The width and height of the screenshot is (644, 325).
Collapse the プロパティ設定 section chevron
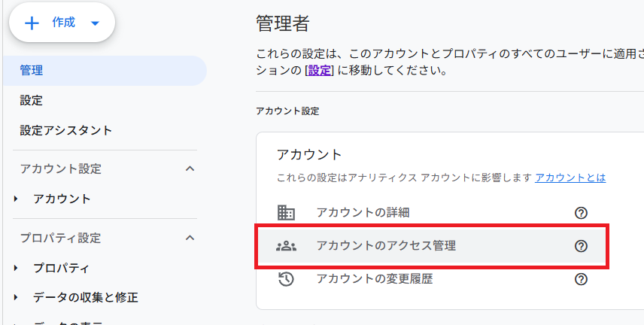(190, 238)
